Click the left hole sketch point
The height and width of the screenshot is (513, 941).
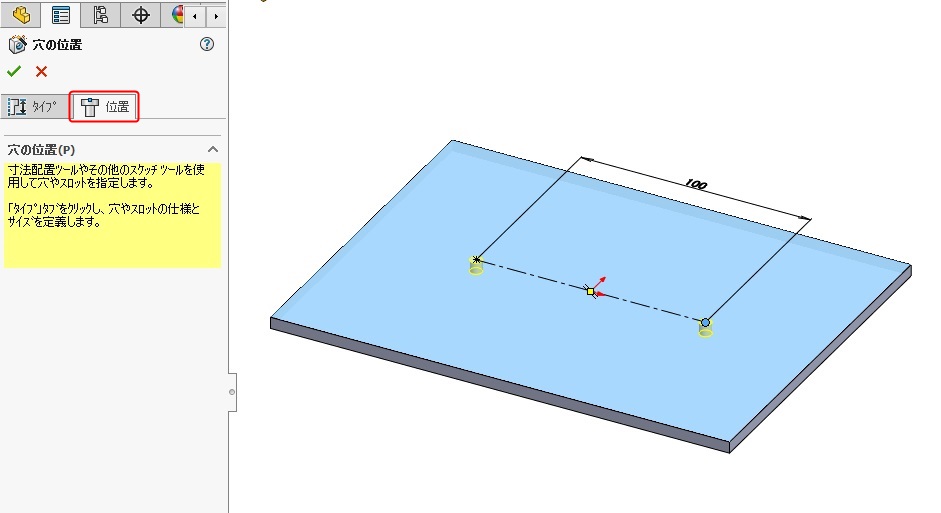point(477,260)
